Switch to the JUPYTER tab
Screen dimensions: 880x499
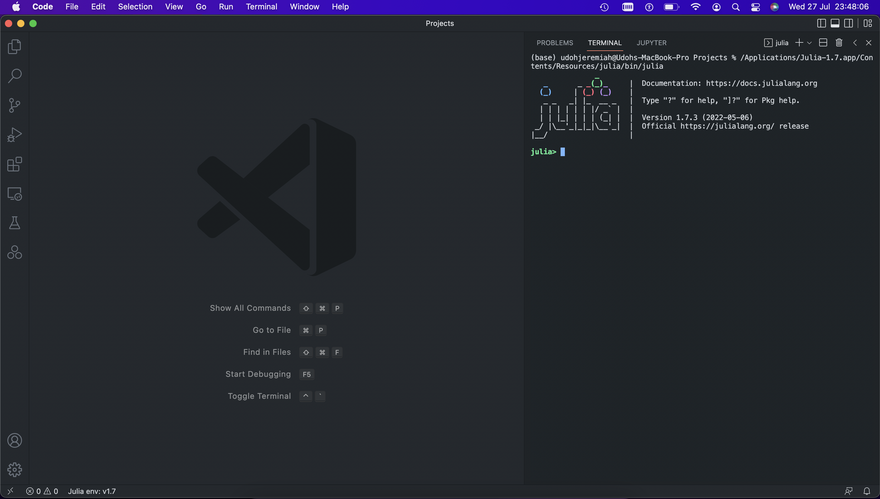651,43
